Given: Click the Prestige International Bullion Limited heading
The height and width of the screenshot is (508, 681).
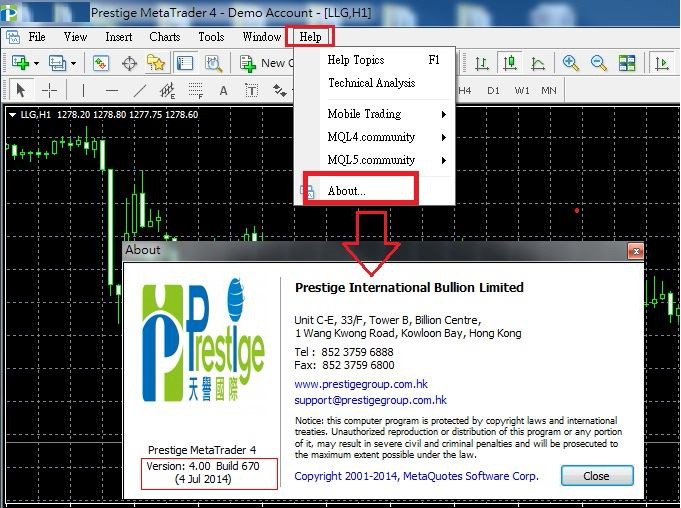Looking at the screenshot, I should [409, 288].
